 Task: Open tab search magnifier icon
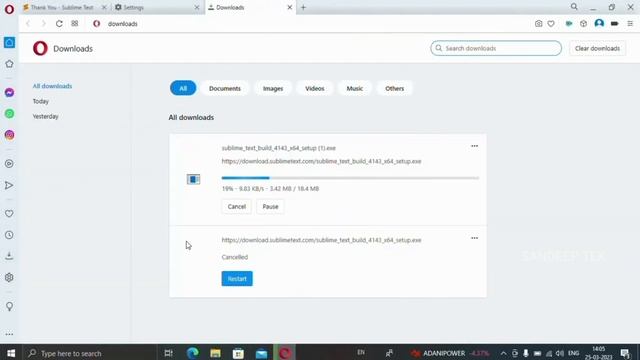click(x=574, y=7)
